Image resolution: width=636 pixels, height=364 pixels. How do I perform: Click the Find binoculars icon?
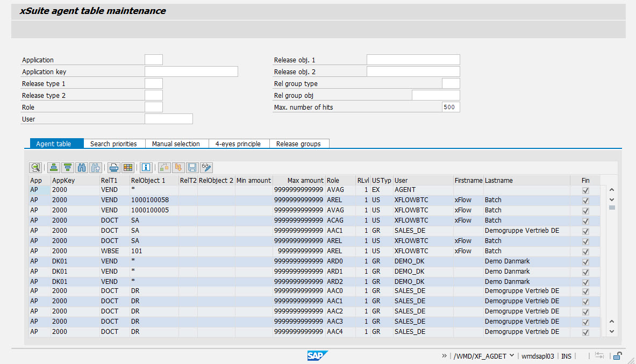[82, 167]
